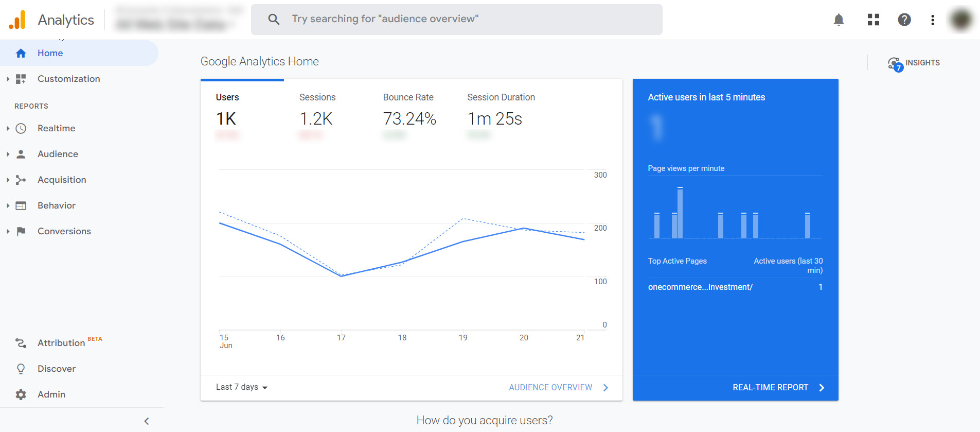This screenshot has width=980, height=432.
Task: Open the Last 7 days date range dropdown
Action: [x=242, y=387]
